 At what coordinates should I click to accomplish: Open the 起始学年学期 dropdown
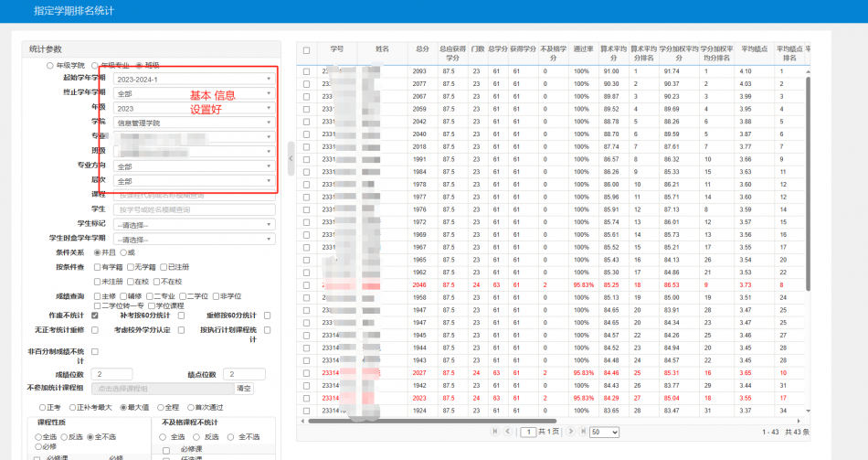coord(195,79)
